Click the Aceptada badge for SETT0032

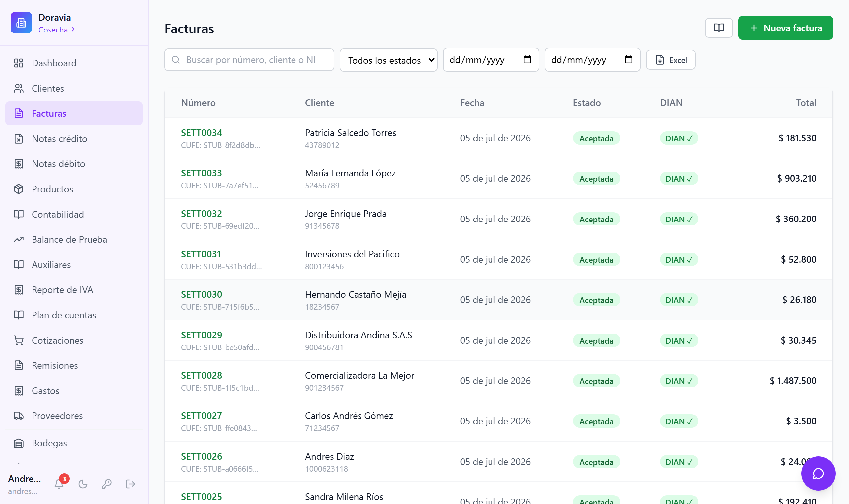[x=596, y=219]
